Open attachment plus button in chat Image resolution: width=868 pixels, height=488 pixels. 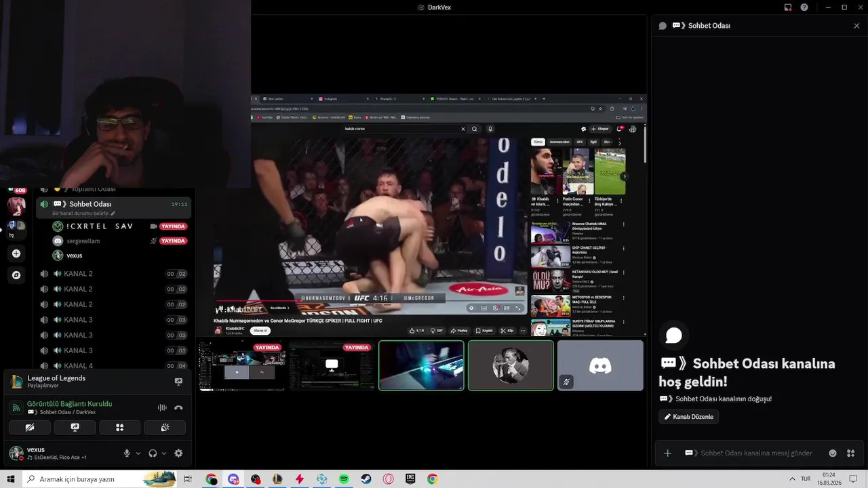pyautogui.click(x=667, y=453)
